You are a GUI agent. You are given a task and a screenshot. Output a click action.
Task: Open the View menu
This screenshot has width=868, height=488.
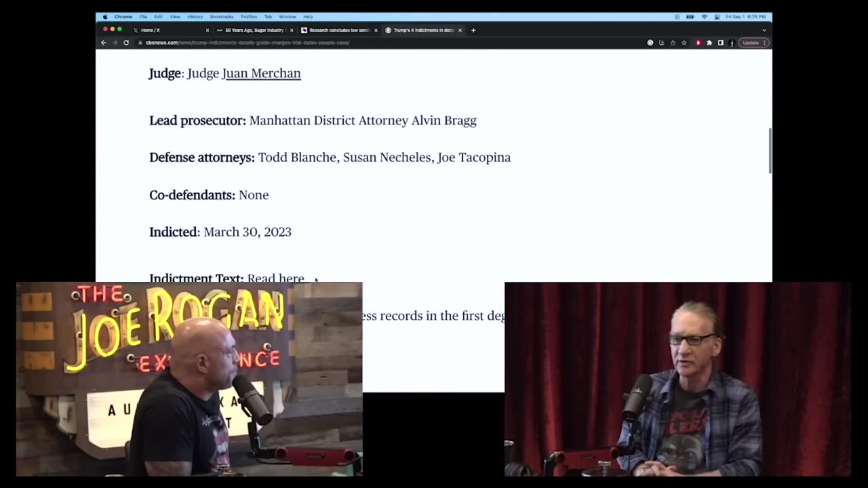[175, 16]
